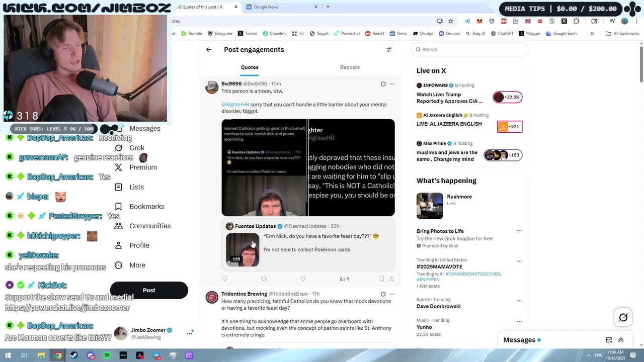
Task: Open the @RighterHR mention link
Action: (x=235, y=105)
